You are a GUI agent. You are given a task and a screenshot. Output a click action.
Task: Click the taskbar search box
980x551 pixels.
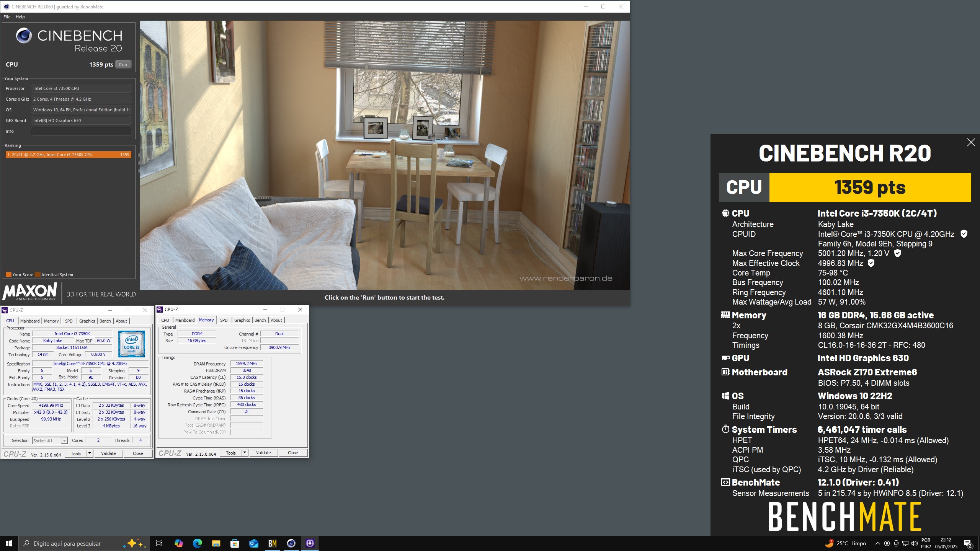[84, 543]
